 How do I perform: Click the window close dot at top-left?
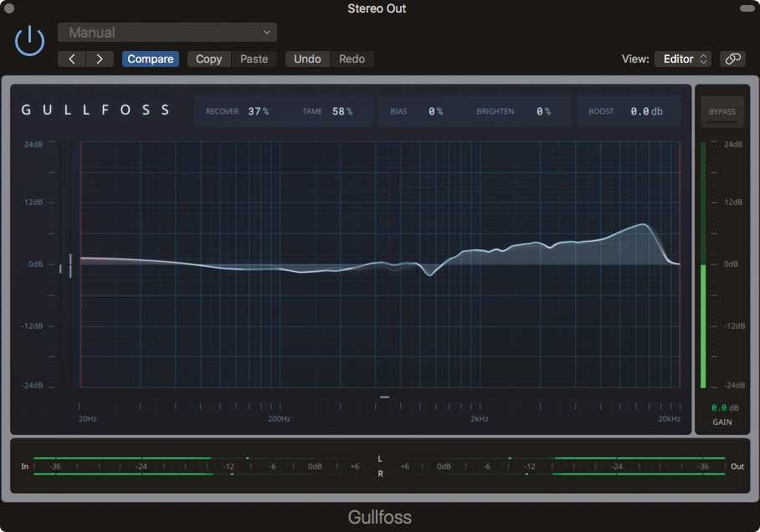[8, 8]
